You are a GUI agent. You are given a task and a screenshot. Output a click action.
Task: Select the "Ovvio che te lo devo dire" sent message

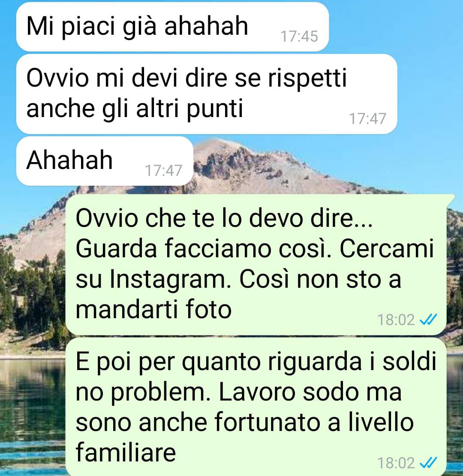tap(257, 265)
